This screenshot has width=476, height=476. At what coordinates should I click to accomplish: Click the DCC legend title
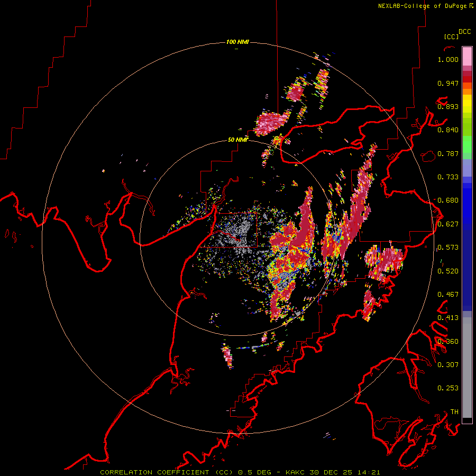465,32
